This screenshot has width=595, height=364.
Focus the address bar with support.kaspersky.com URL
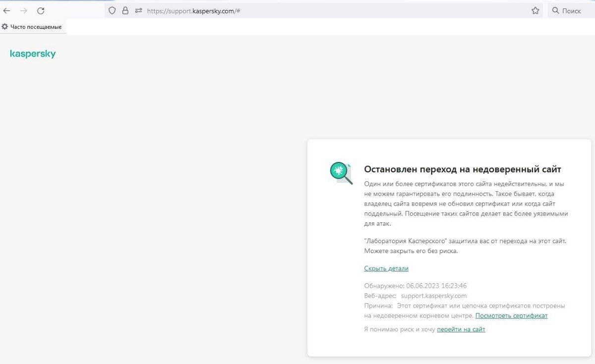coord(324,10)
